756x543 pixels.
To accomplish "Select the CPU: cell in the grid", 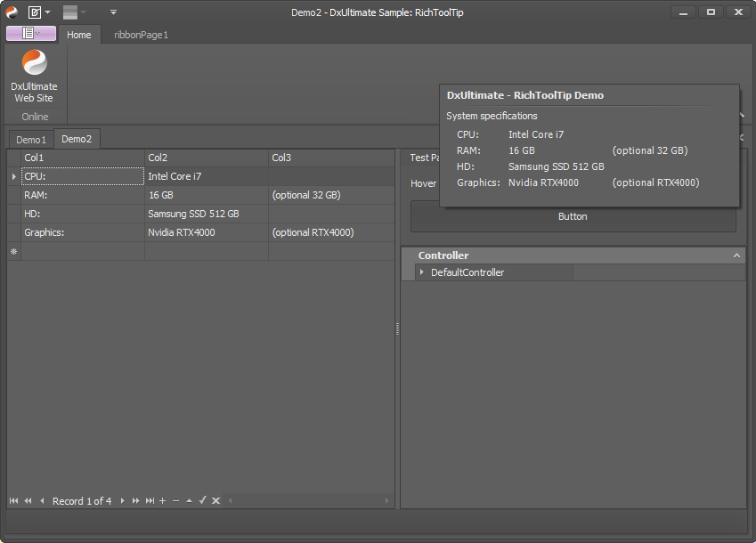I will pos(83,176).
